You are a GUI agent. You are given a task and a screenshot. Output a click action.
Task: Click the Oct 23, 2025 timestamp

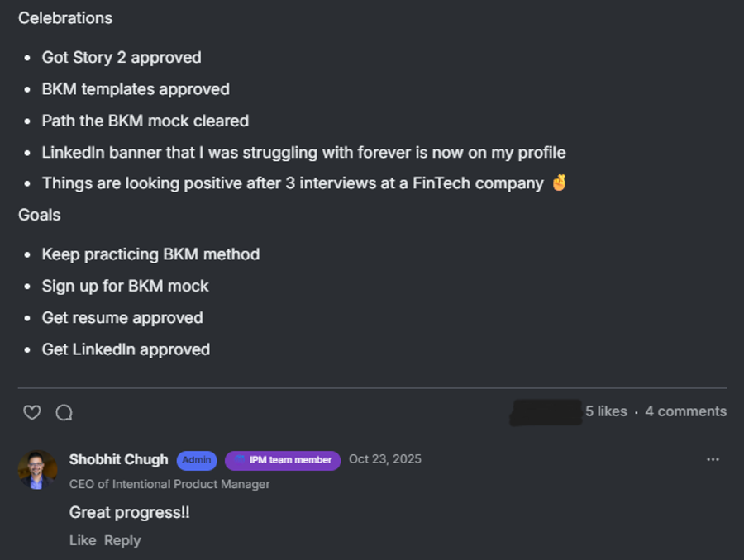(384, 459)
